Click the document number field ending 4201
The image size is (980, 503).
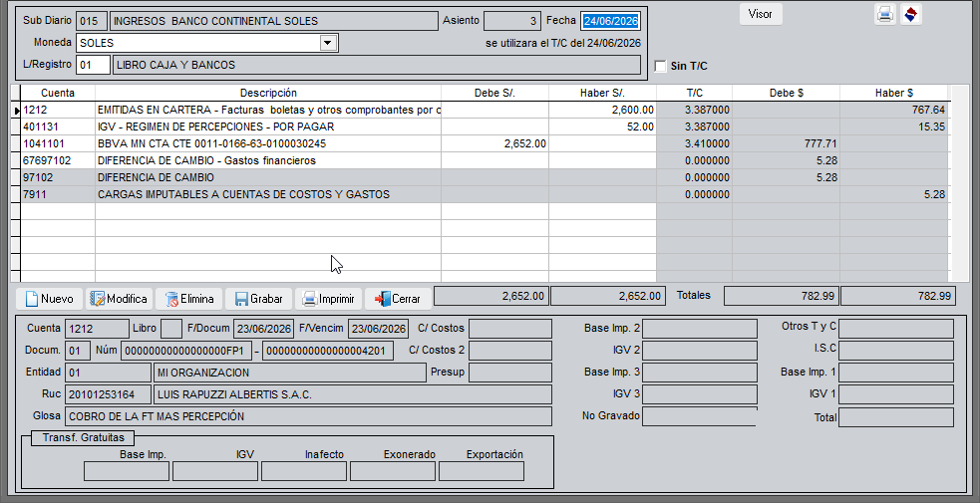coord(328,351)
